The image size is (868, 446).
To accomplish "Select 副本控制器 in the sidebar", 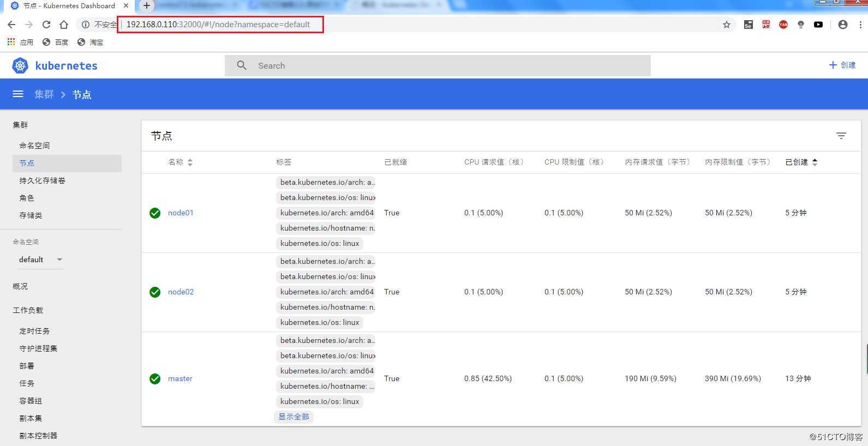I will [x=38, y=436].
